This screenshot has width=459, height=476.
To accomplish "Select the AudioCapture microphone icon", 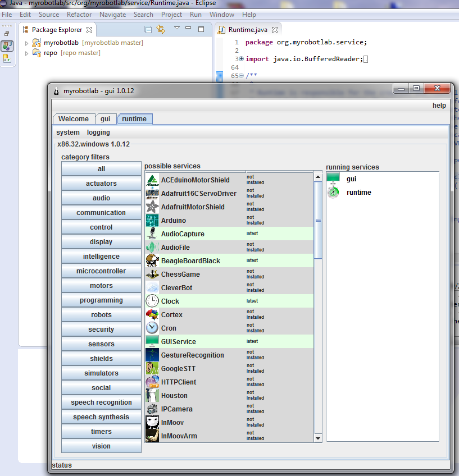I will [x=152, y=234].
